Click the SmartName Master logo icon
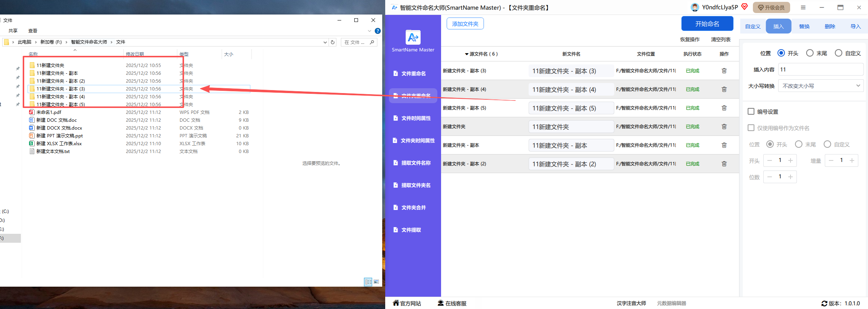 tap(413, 37)
